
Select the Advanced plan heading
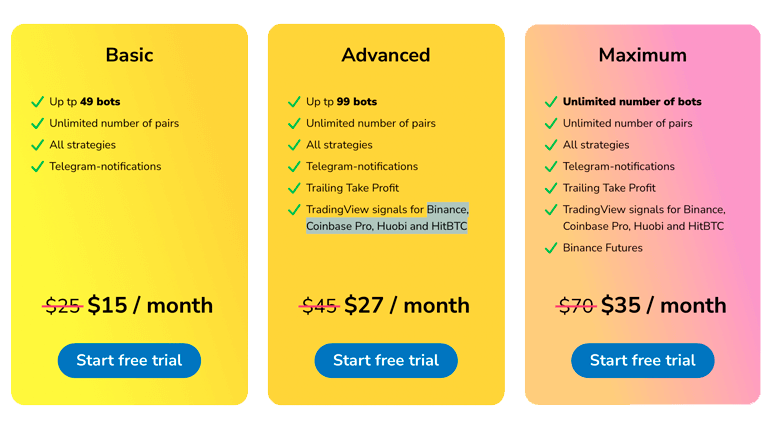(x=386, y=55)
